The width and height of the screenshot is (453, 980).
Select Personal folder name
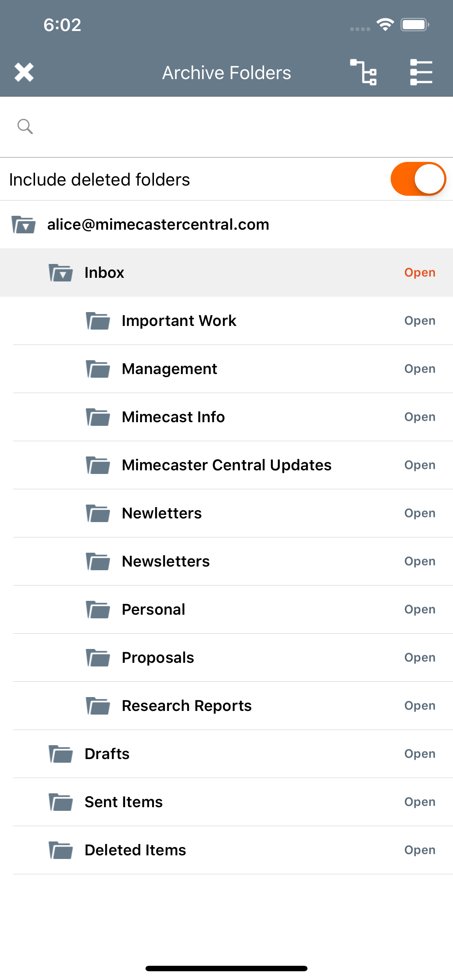(154, 610)
